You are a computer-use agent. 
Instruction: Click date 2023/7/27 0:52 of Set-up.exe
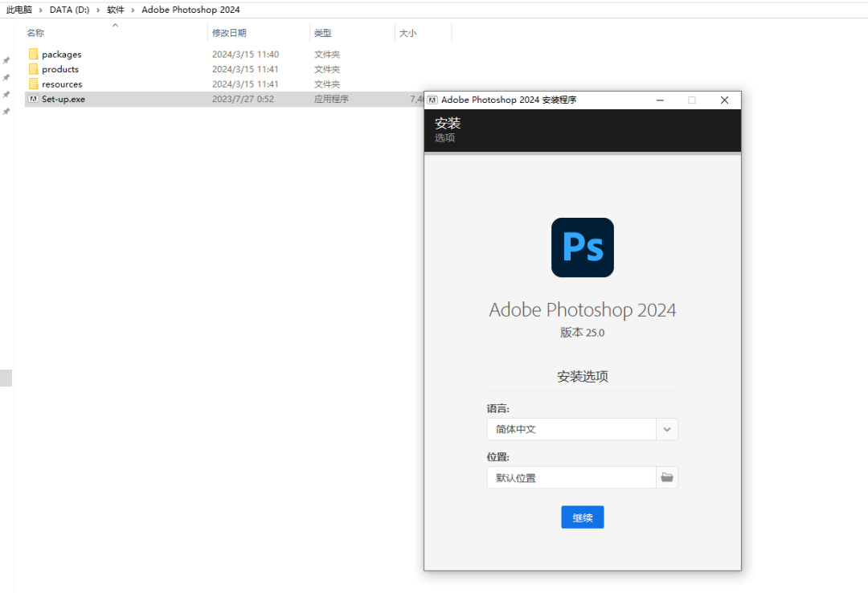[243, 99]
